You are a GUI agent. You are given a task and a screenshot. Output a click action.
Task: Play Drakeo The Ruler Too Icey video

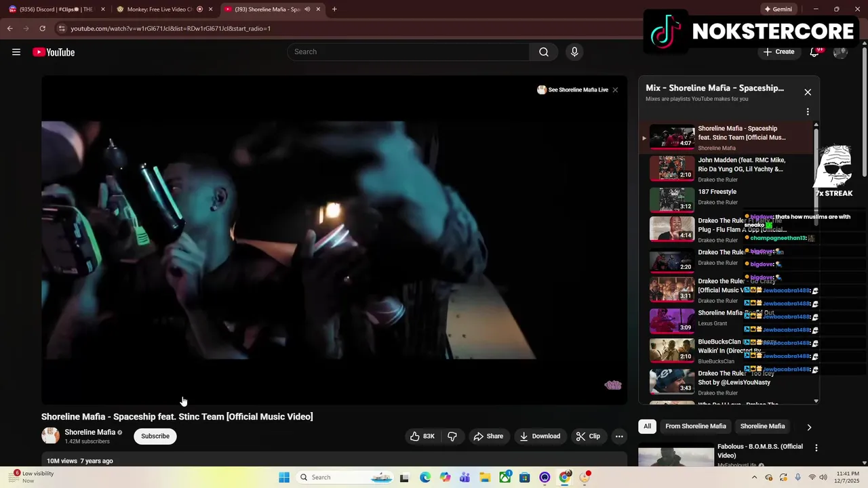click(x=726, y=382)
